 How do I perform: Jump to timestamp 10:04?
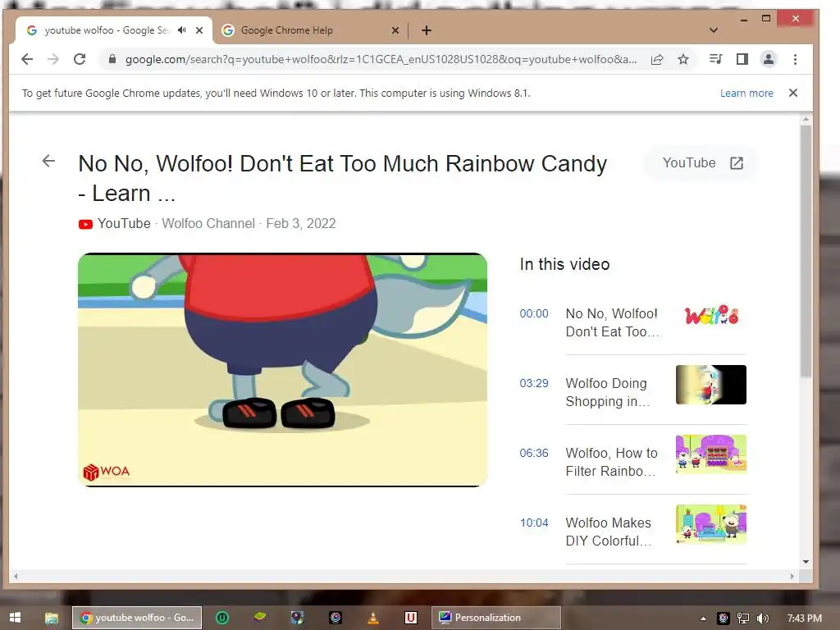534,523
